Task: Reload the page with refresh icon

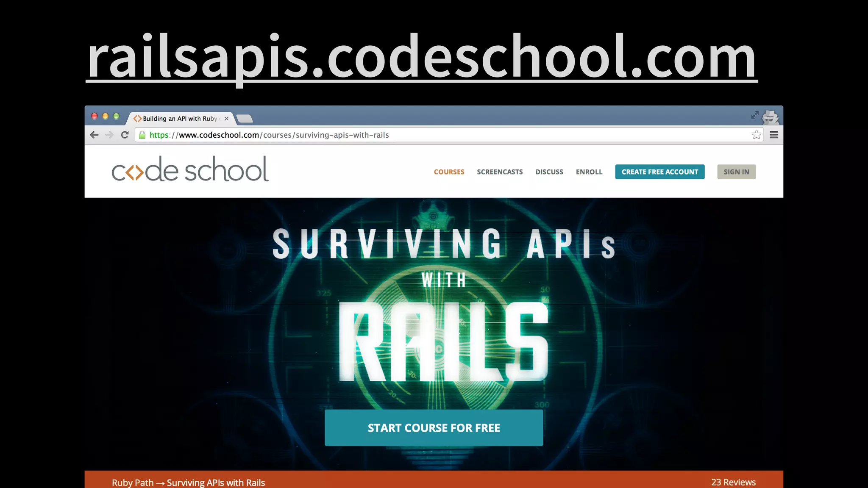Action: (125, 135)
